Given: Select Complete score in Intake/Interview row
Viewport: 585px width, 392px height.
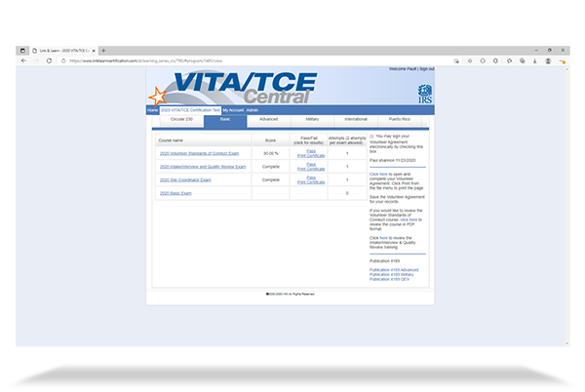Looking at the screenshot, I should (270, 167).
